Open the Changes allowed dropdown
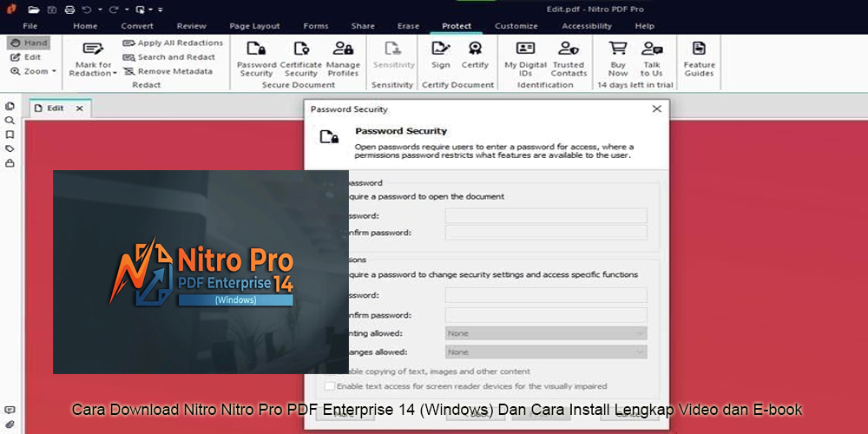The height and width of the screenshot is (434, 868). pos(546,352)
